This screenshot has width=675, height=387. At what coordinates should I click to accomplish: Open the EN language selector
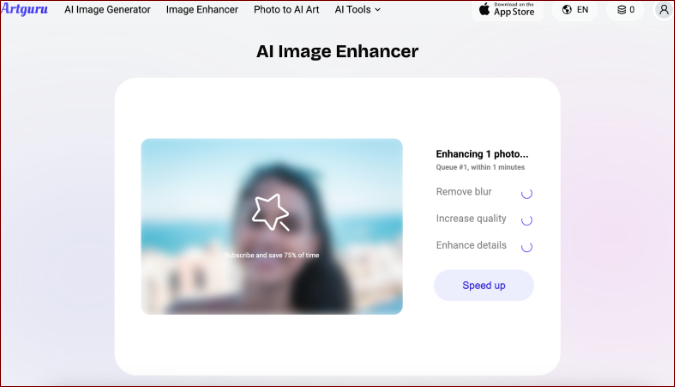point(575,9)
